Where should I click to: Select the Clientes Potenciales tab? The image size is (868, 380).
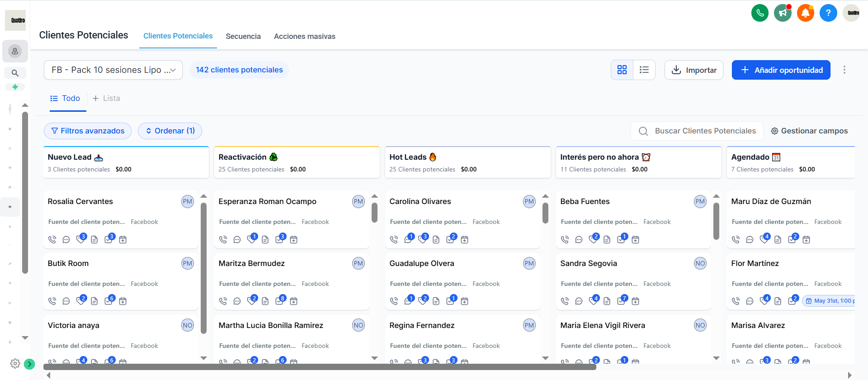(x=178, y=36)
